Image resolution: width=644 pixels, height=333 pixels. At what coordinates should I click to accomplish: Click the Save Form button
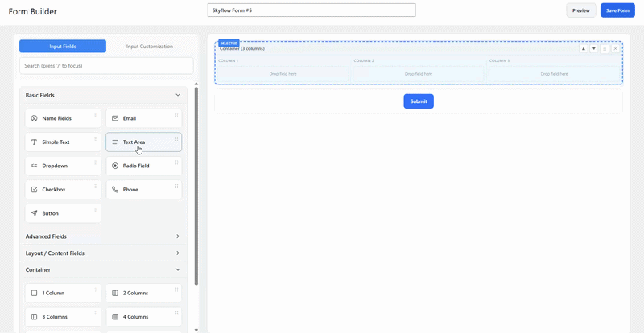[617, 10]
